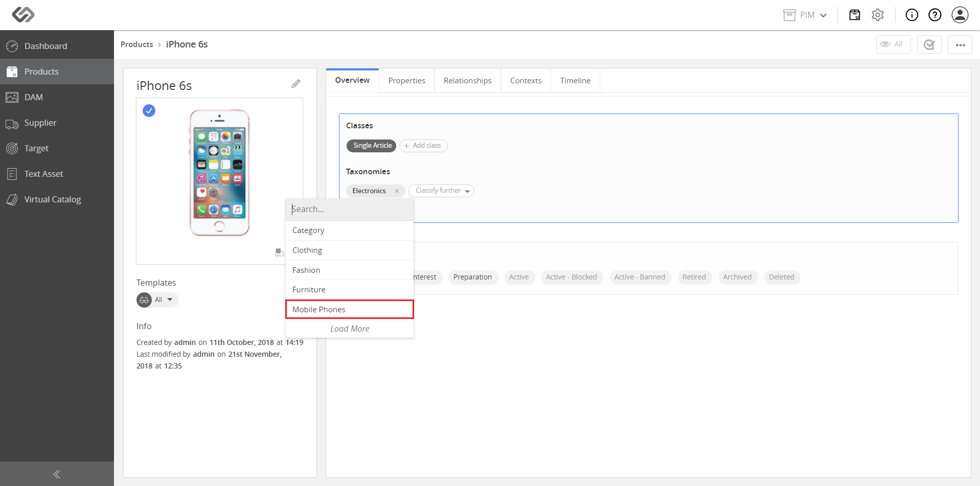The image size is (980, 486).
Task: Open Supplier section in sidebar
Action: (x=57, y=123)
